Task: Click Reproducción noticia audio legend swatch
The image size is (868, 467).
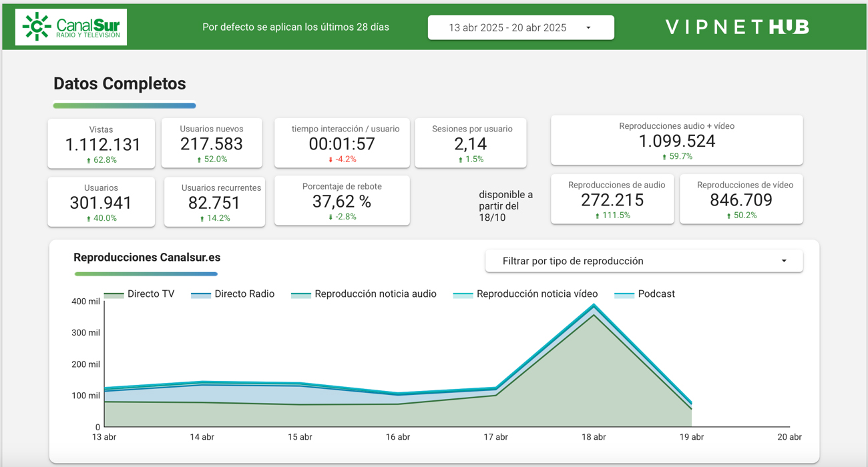Action: tap(301, 295)
